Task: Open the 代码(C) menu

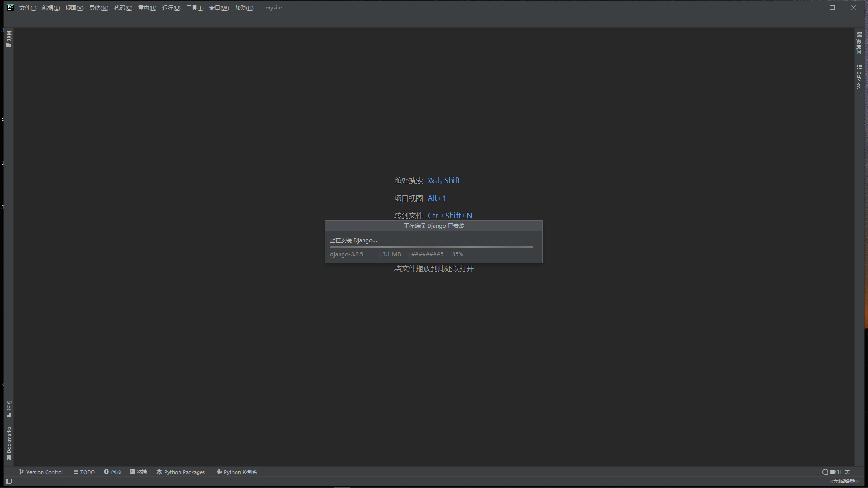Action: click(x=123, y=8)
